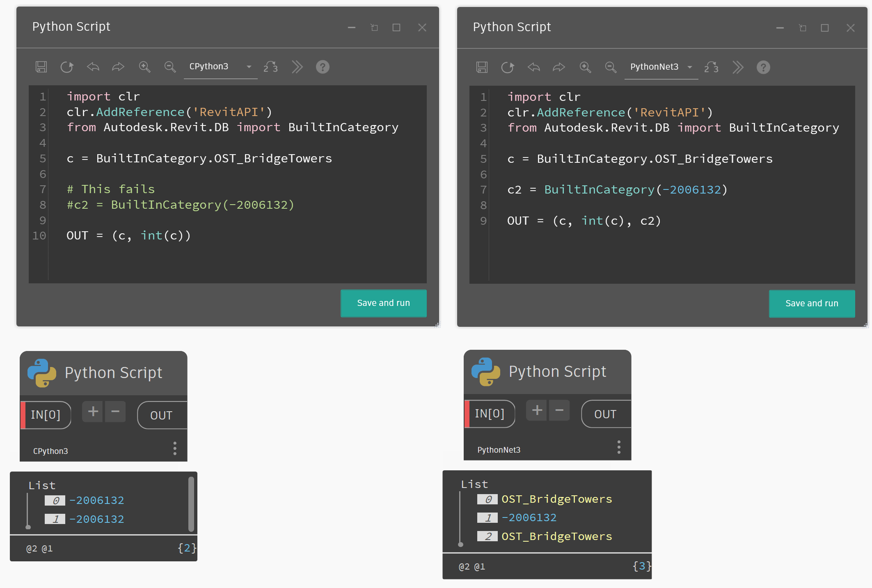Viewport: 872px width, 588px height.
Task: Click double-chevron more icon in CPython3 editor
Action: (x=297, y=67)
